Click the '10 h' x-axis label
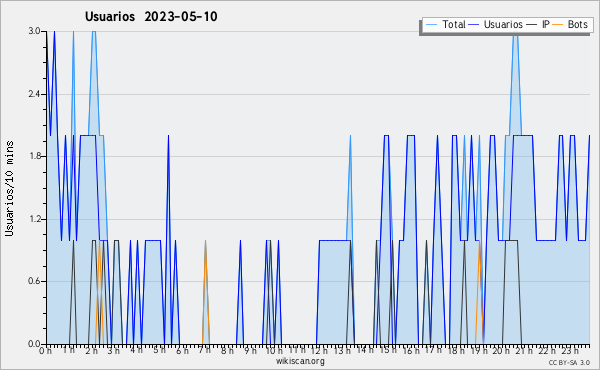The width and height of the screenshot is (600, 370). [x=274, y=350]
